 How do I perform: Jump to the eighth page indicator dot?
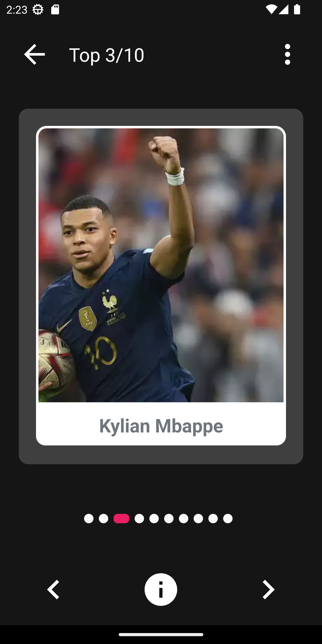point(198,519)
